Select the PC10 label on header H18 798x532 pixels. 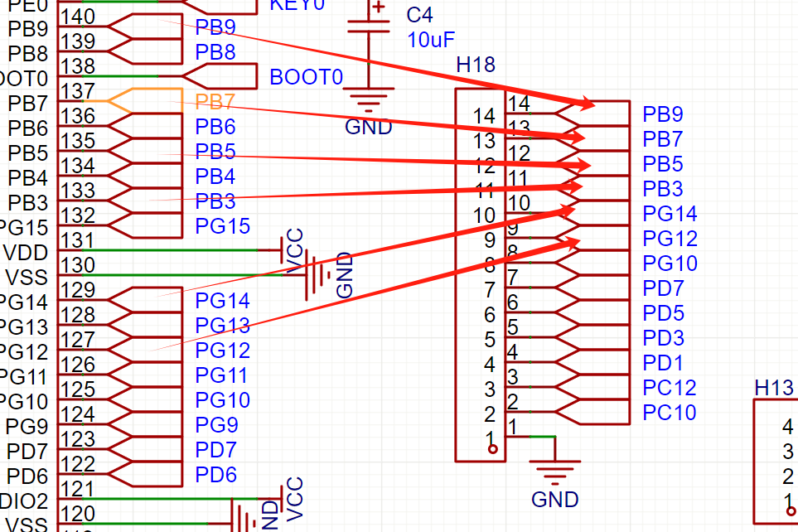point(669,413)
